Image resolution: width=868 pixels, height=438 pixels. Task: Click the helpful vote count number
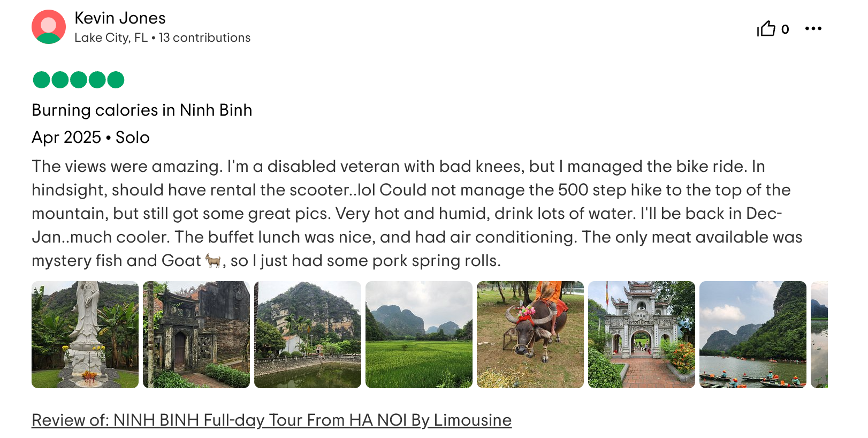pos(785,29)
